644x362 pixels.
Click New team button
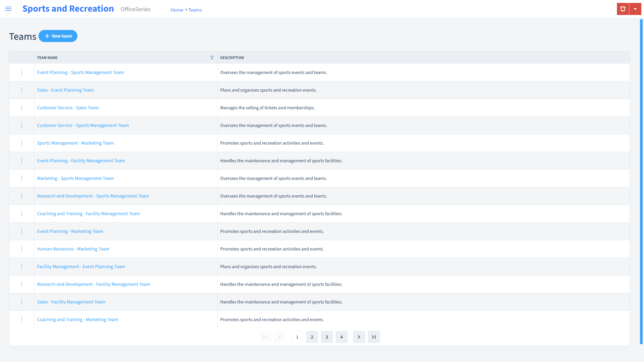(x=58, y=36)
